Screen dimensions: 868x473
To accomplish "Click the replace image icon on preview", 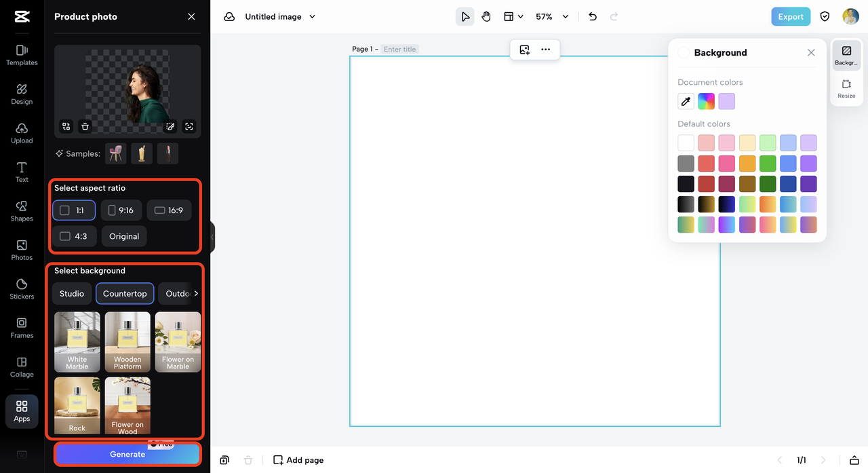I will tap(66, 126).
